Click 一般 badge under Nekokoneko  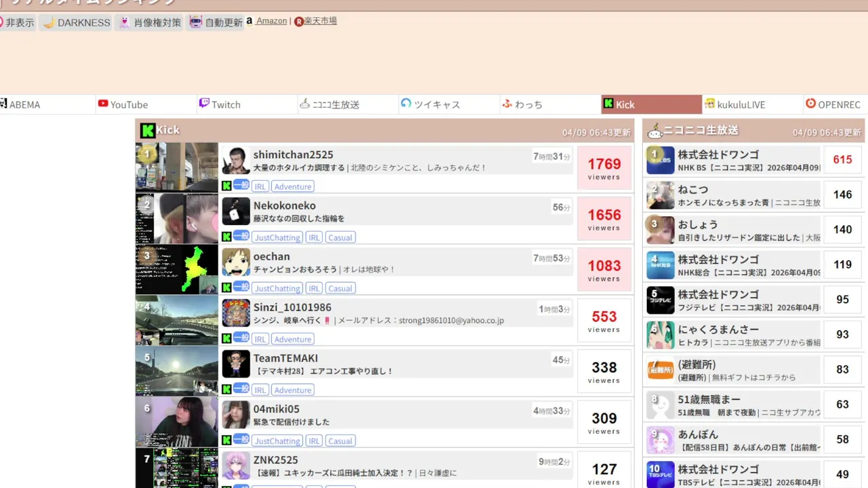coord(241,235)
